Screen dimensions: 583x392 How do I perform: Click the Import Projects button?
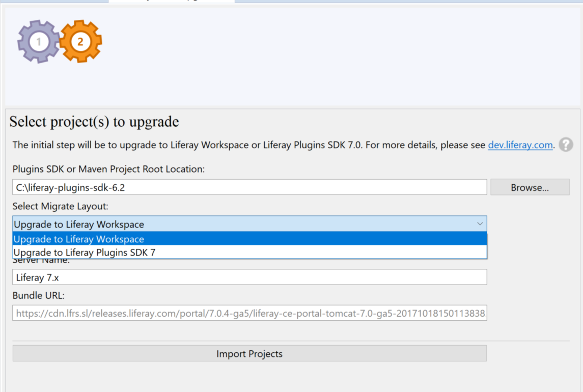point(249,353)
